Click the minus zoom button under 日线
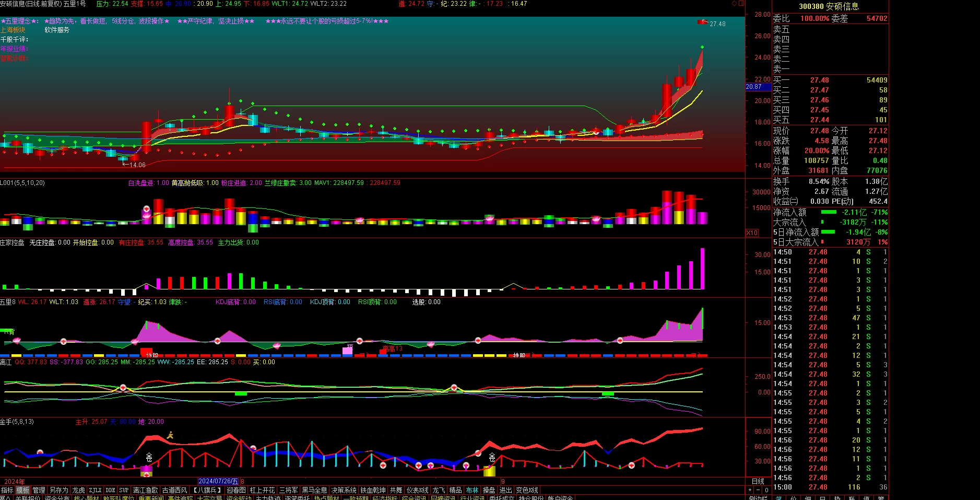Screen dimensions: 980x500 758,490
